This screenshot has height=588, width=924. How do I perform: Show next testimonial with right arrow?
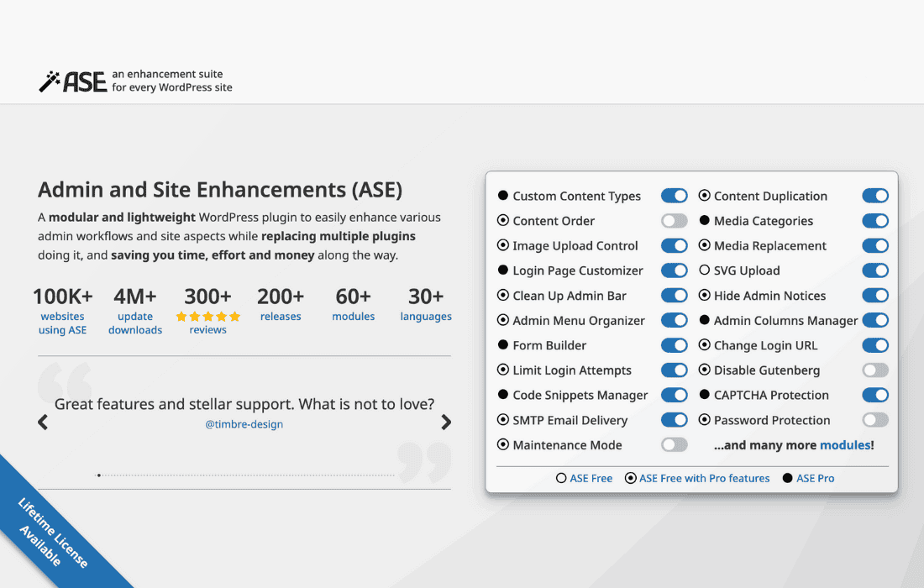(x=446, y=422)
